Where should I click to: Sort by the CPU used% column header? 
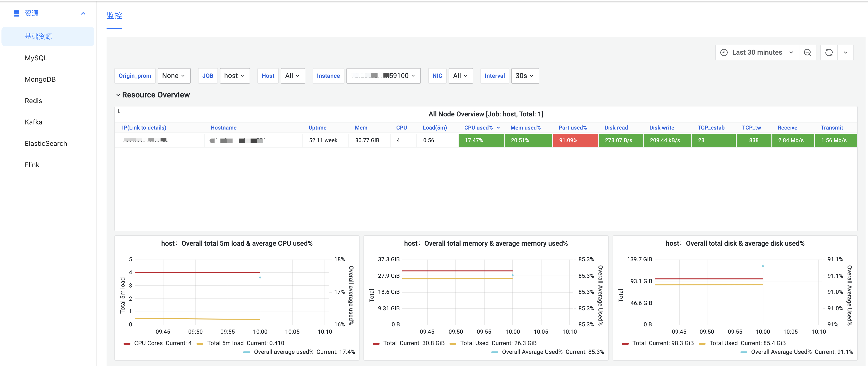[479, 128]
